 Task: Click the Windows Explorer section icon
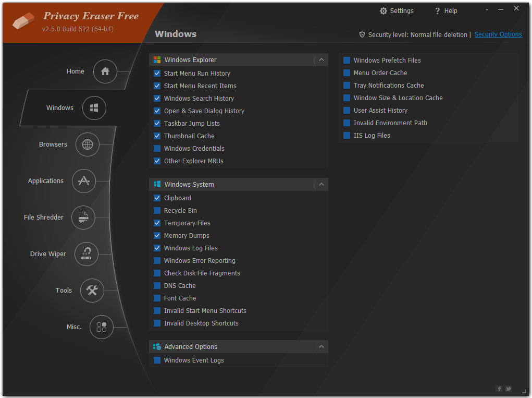157,60
